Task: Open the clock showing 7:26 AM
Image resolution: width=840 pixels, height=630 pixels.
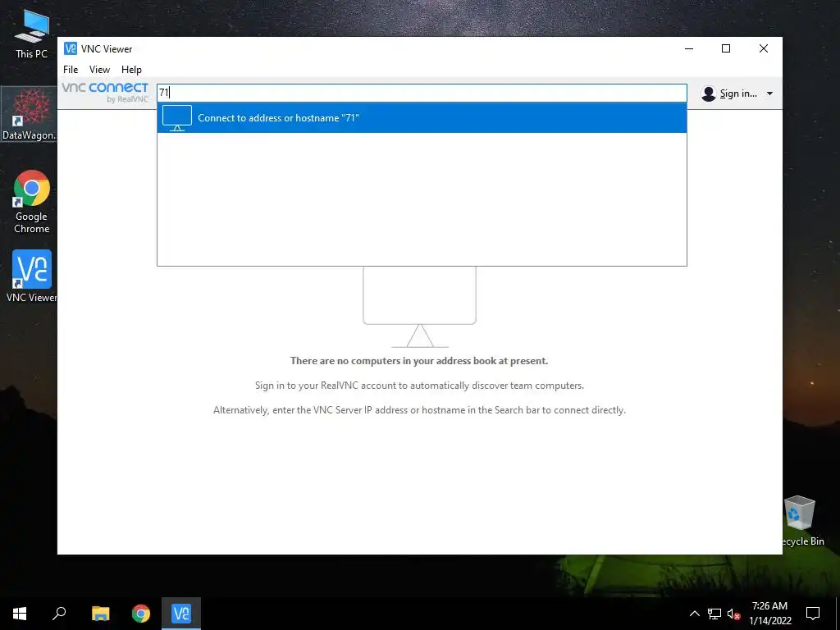Action: coord(769,614)
